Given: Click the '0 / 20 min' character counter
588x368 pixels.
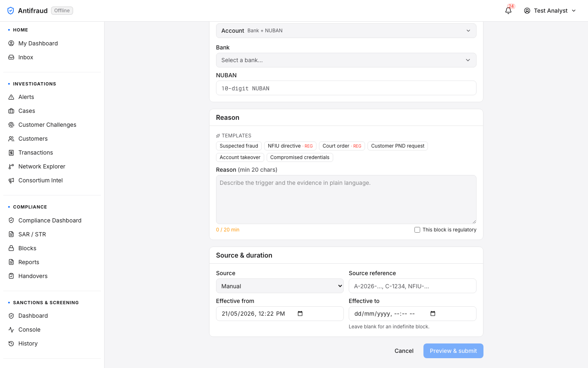Looking at the screenshot, I should 228,230.
